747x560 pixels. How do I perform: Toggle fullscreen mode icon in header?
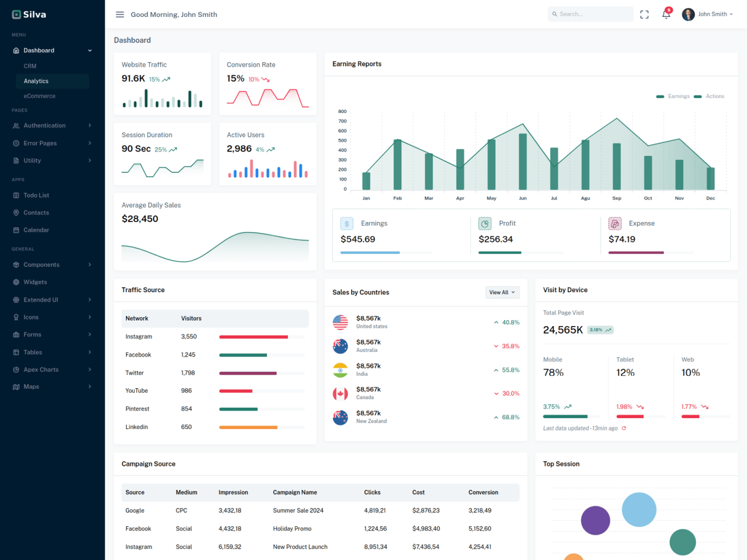click(x=644, y=15)
